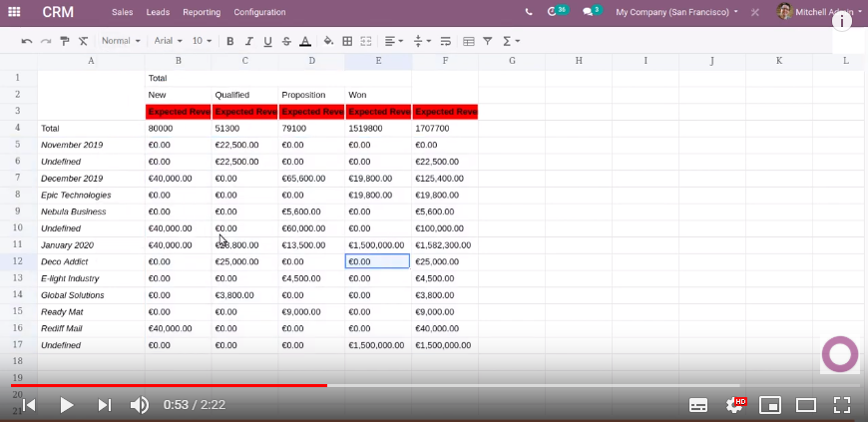Open video info card button
The width and height of the screenshot is (868, 422).
(846, 21)
